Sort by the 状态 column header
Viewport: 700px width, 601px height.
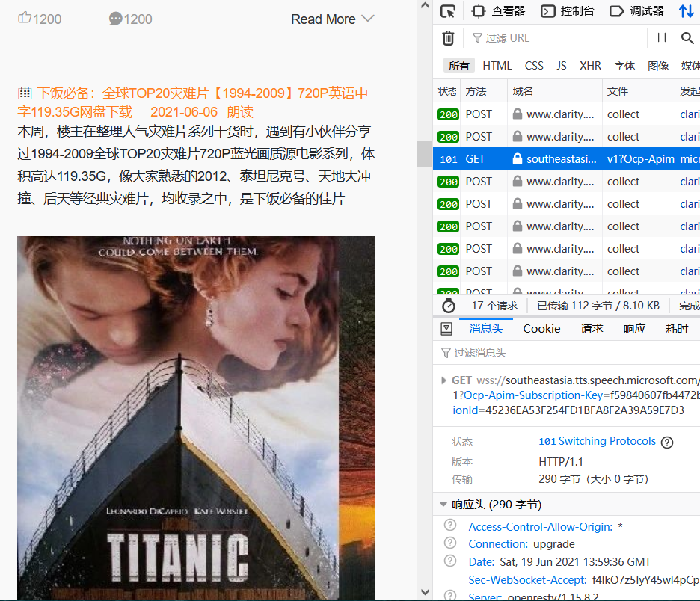tap(447, 91)
